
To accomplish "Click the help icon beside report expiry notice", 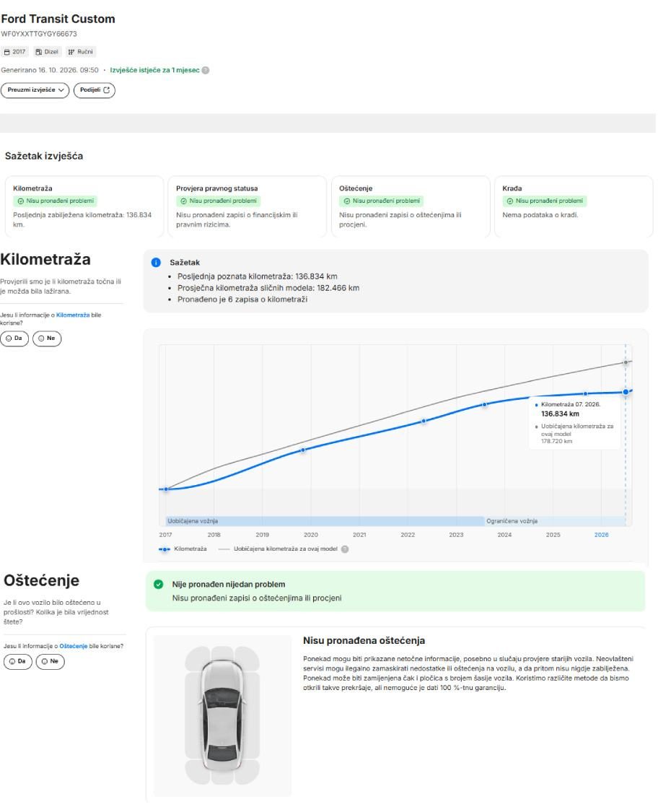I will point(206,71).
